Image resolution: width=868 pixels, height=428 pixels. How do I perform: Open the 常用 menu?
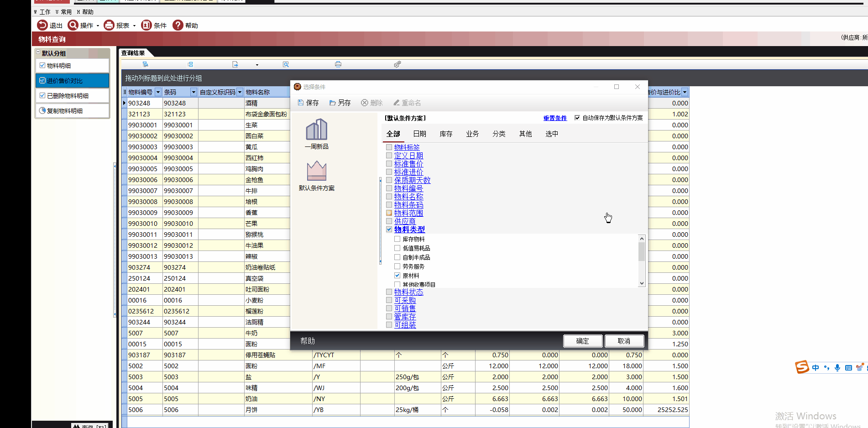pyautogui.click(x=63, y=12)
